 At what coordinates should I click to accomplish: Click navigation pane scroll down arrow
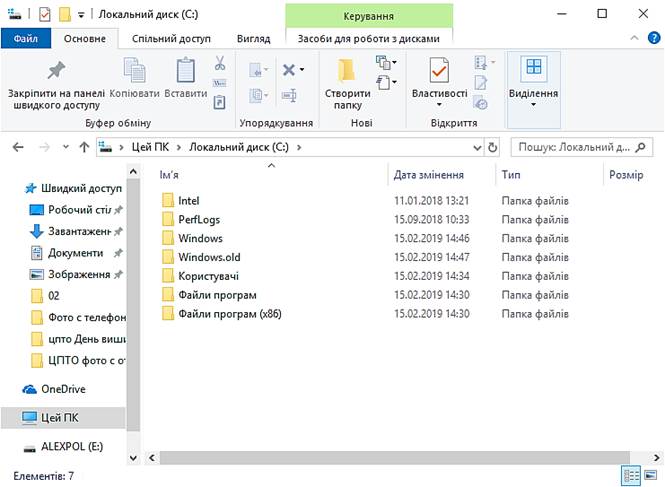coord(133,458)
